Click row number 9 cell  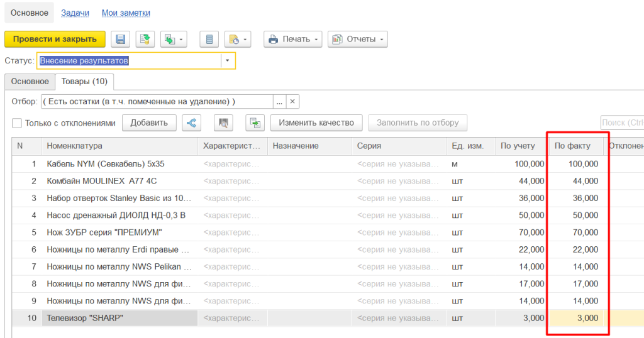[x=26, y=301]
